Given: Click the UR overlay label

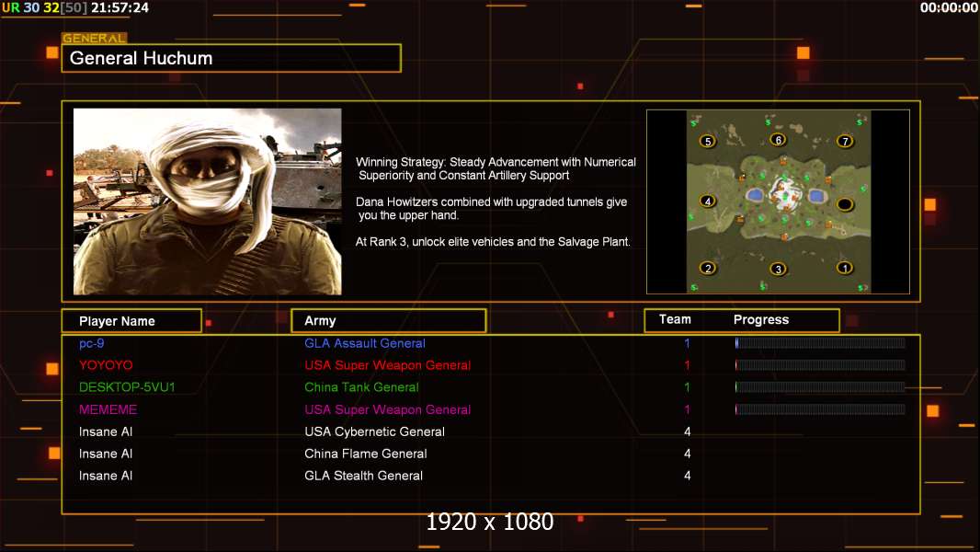Looking at the screenshot, I should [11, 7].
